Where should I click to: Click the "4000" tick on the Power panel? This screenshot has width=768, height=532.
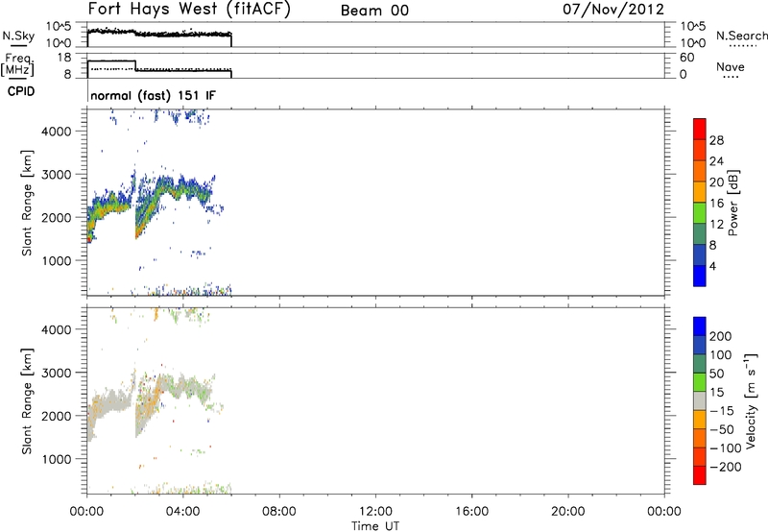point(56,132)
